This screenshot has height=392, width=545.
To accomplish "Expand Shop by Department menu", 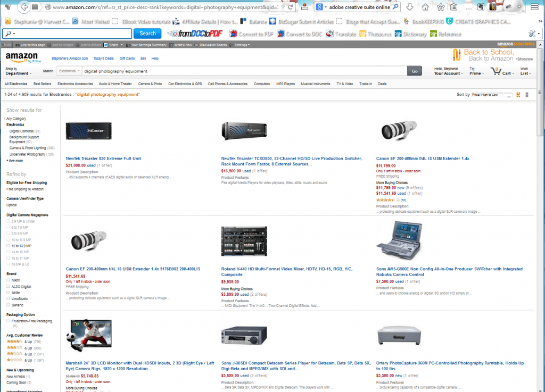I will tap(18, 71).
